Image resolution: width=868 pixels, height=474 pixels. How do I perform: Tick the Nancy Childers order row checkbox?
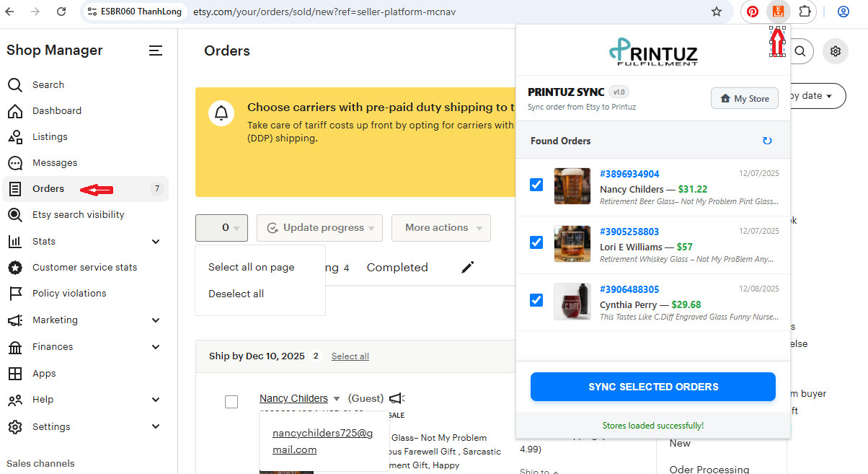[x=231, y=402]
